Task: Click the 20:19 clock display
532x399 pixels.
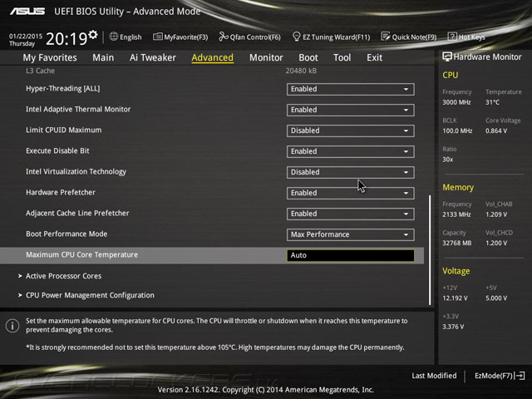Action: click(66, 39)
